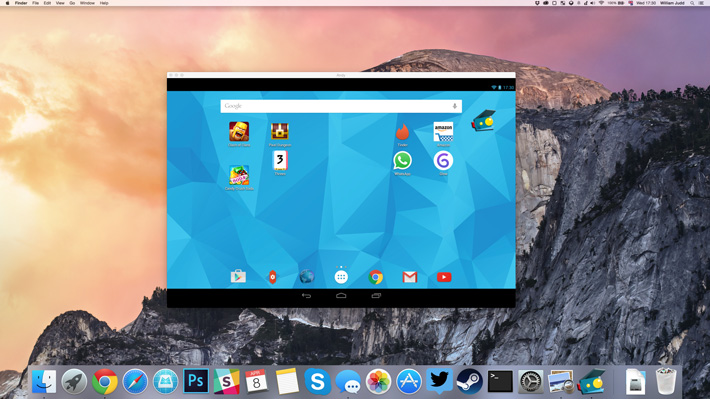Viewport: 710px width, 399px height.
Task: Launch Photoshop from the dock
Action: [196, 380]
